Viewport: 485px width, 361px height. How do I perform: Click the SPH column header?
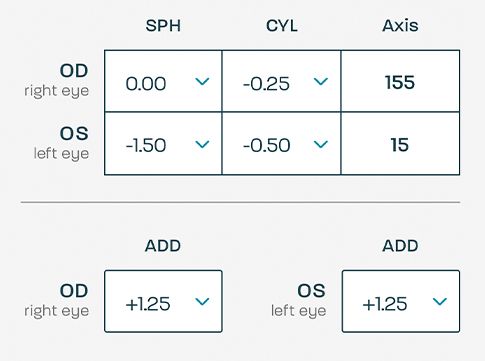click(163, 26)
